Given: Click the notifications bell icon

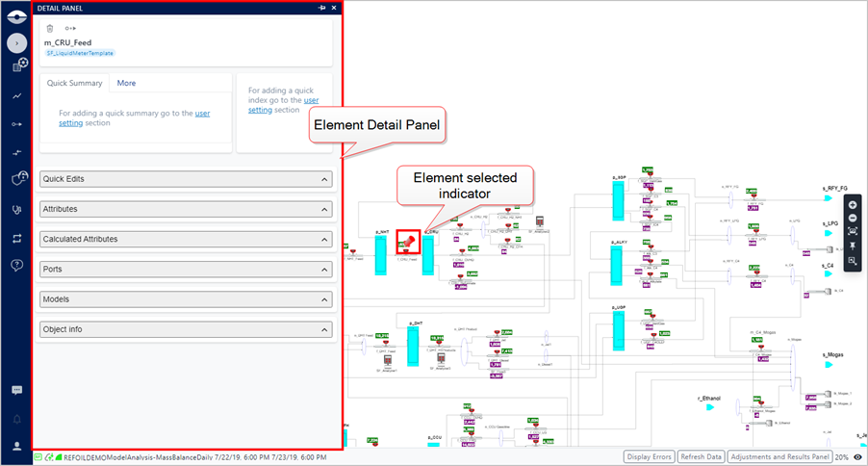Looking at the screenshot, I should (16, 419).
